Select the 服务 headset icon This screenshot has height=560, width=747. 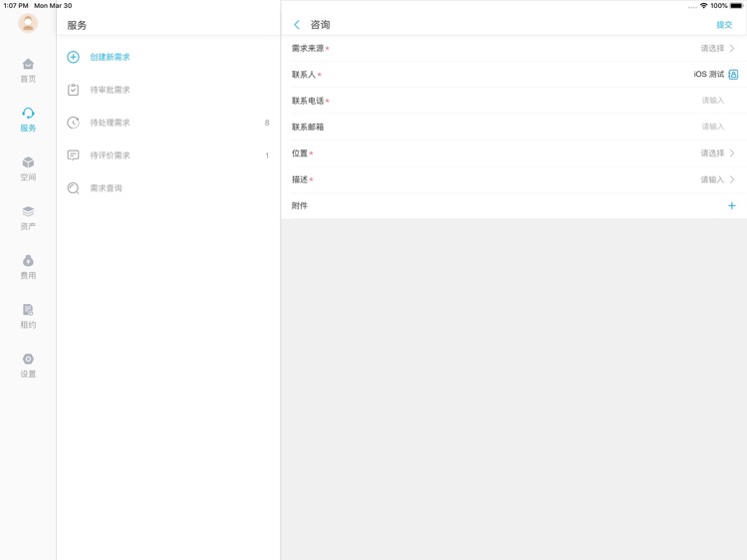click(28, 113)
